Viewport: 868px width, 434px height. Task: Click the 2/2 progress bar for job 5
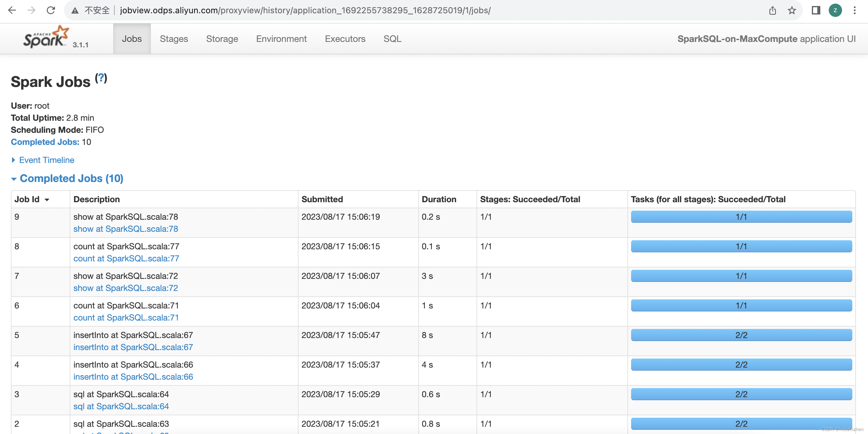(741, 335)
